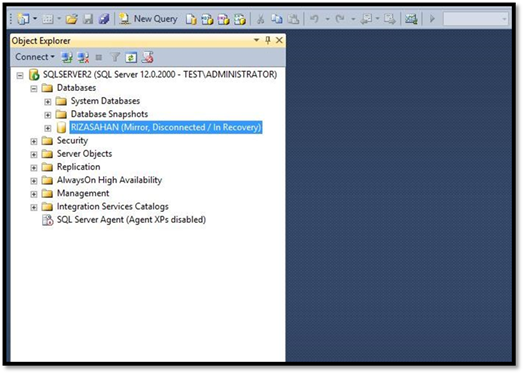Image resolution: width=524 pixels, height=374 pixels.
Task: Open the Undo history dropdown arrow
Action: (327, 19)
